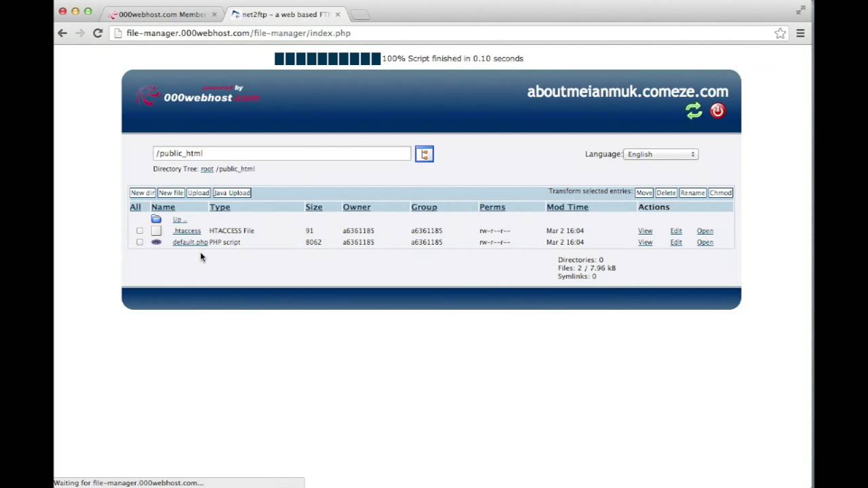Click the browser forward arrow

click(80, 33)
